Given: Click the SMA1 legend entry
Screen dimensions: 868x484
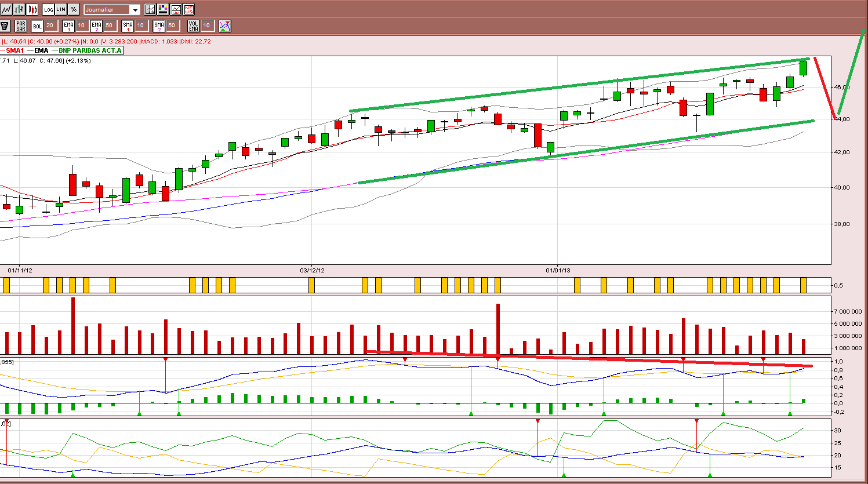Looking at the screenshot, I should [12, 50].
